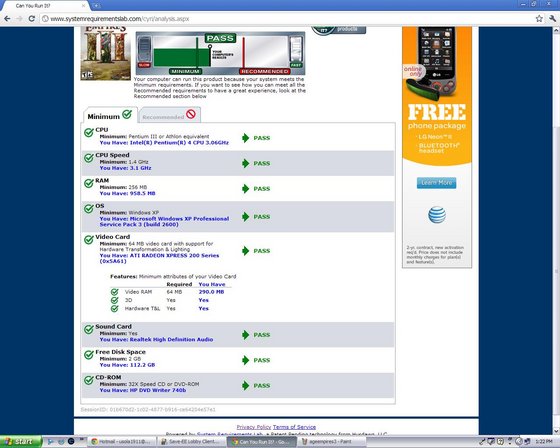560x448 pixels.
Task: Open the wrench settings menu
Action: tap(552, 19)
